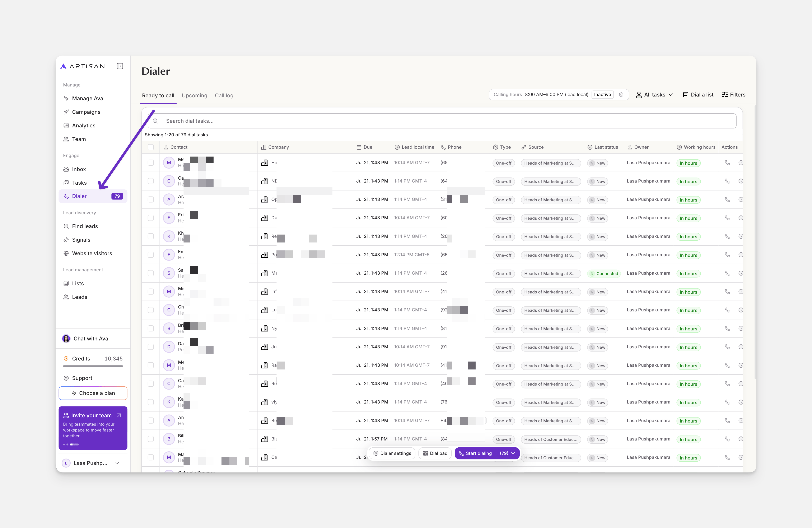This screenshot has width=812, height=528.
Task: Click the Invite your team carousel dots
Action: [x=71, y=444]
